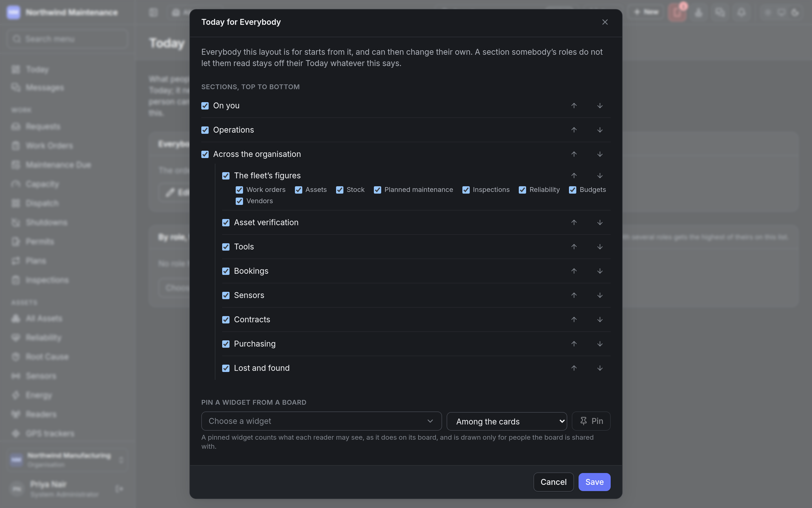This screenshot has width=812, height=508.
Task: Uncheck the Operations section
Action: pos(205,130)
